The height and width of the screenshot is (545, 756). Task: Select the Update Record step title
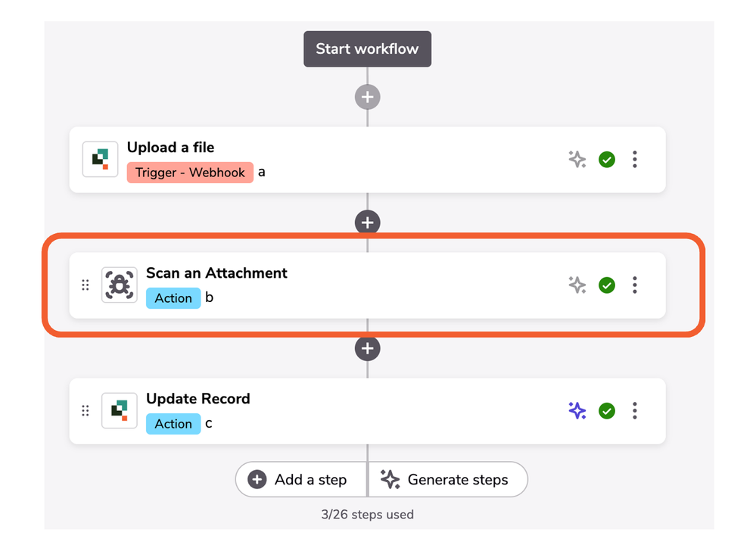click(x=198, y=398)
